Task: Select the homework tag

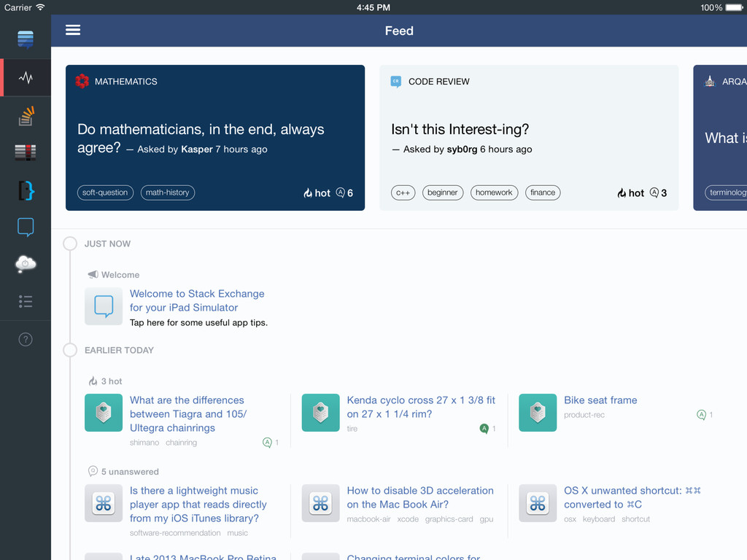Action: pyautogui.click(x=494, y=192)
